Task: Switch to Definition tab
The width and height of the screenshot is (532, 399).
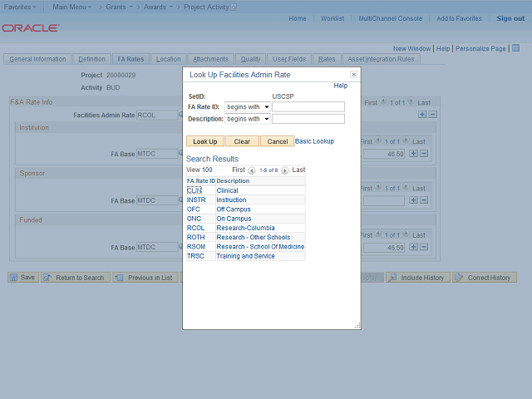Action: pyautogui.click(x=91, y=59)
